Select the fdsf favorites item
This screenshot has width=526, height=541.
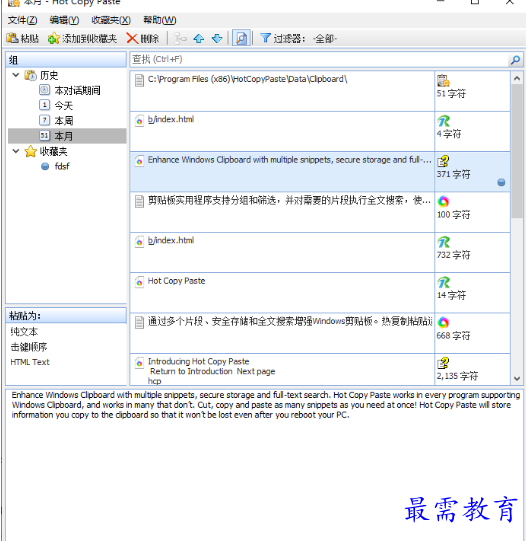62,166
